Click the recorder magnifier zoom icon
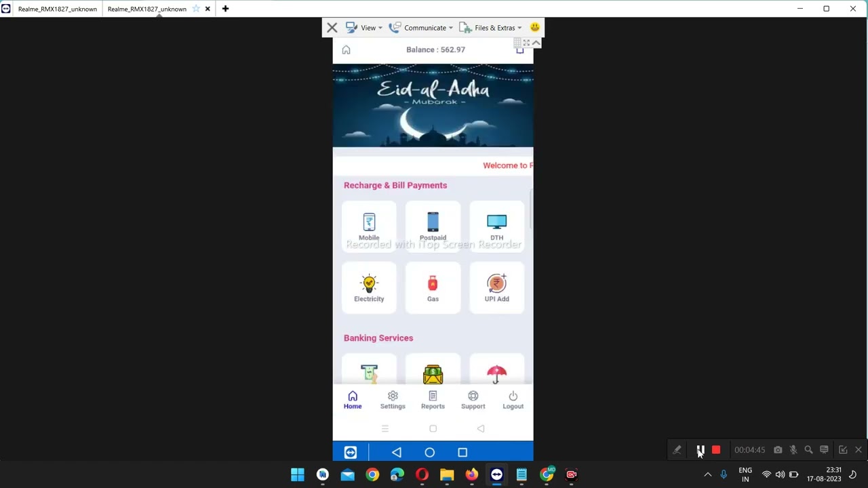This screenshot has height=488, width=868. pos(808,449)
